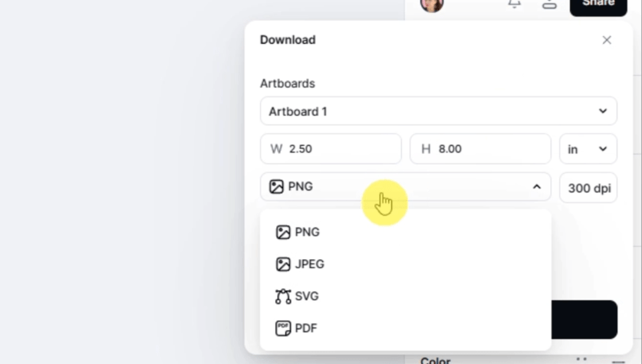Open the 'in' units dropdown
This screenshot has height=364, width=642.
tap(588, 149)
